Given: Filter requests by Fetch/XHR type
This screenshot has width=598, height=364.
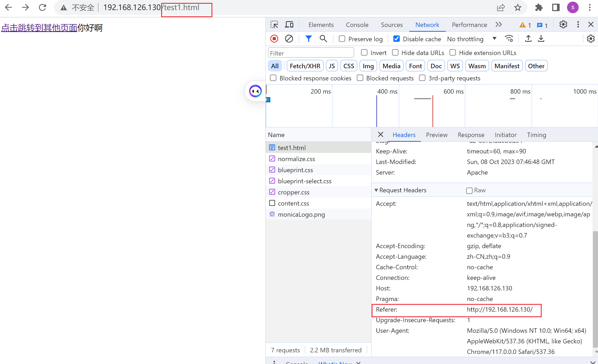Looking at the screenshot, I should (305, 66).
